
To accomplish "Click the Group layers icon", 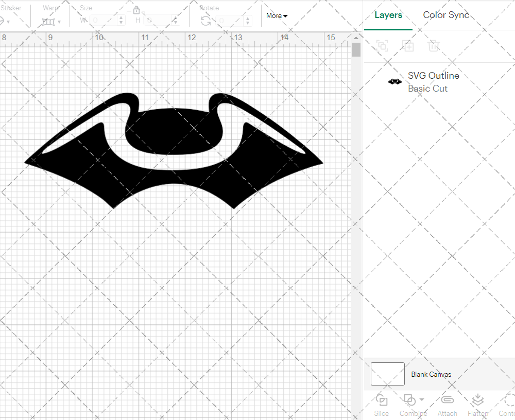I will pos(382,46).
